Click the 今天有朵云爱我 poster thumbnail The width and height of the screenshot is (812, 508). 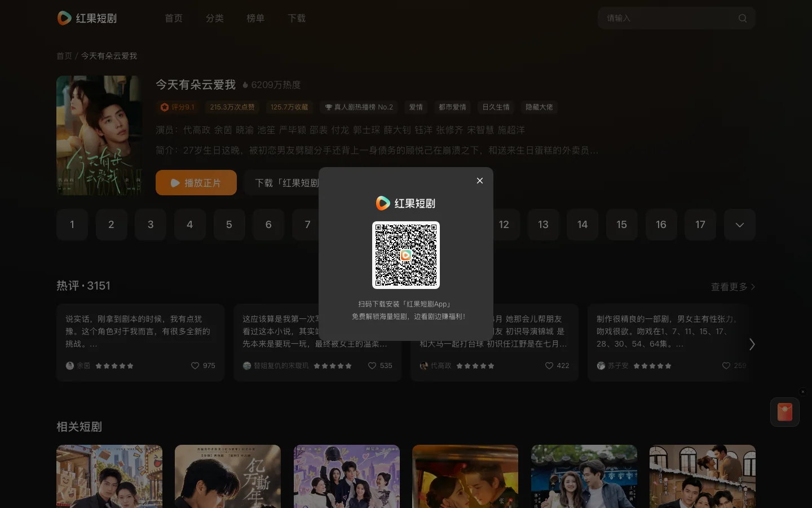(99, 135)
